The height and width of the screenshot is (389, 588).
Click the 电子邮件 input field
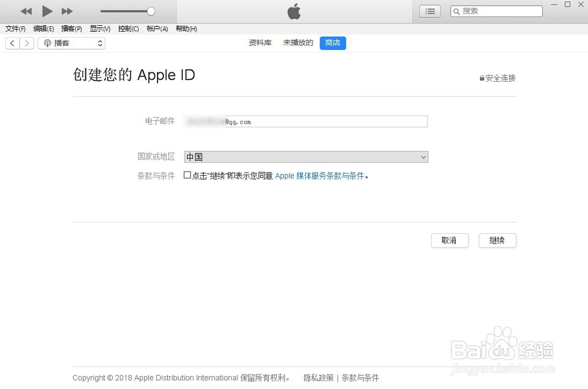tap(306, 122)
